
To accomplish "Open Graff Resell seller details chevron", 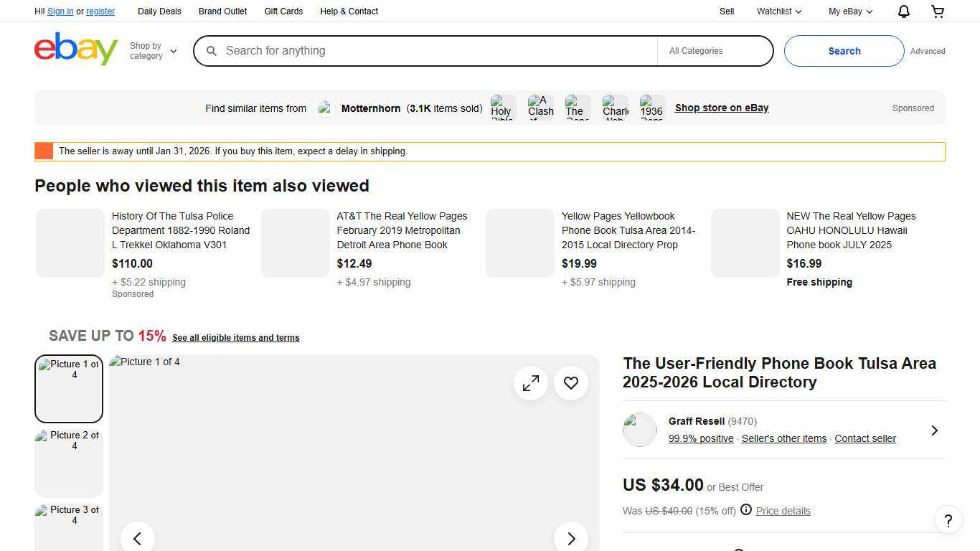I will 934,430.
